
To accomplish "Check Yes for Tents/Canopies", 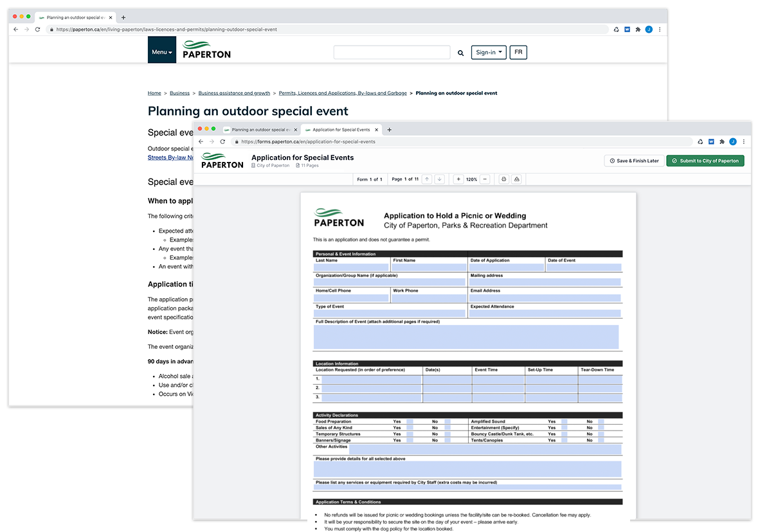I will click(x=564, y=440).
